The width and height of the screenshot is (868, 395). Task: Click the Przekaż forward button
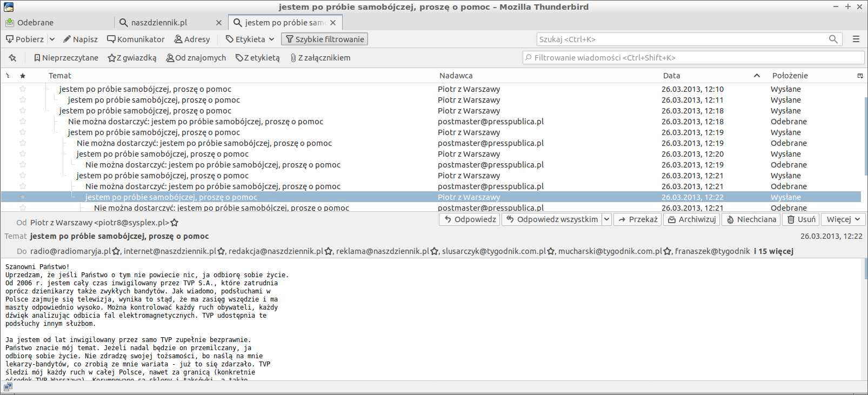tap(638, 219)
